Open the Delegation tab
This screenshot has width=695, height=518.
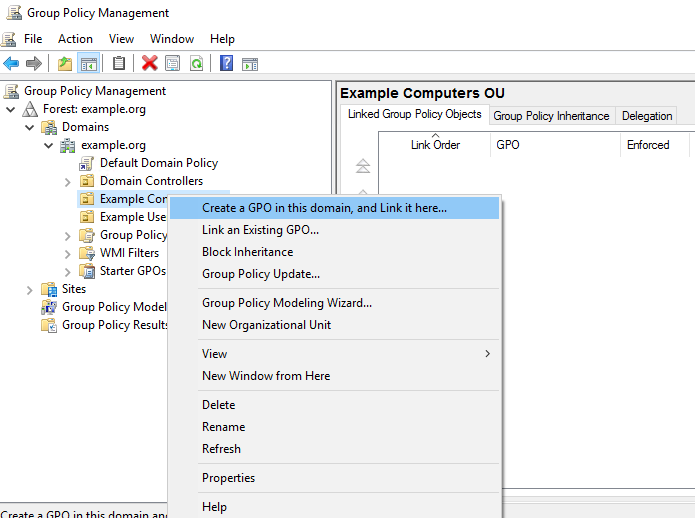pyautogui.click(x=647, y=115)
